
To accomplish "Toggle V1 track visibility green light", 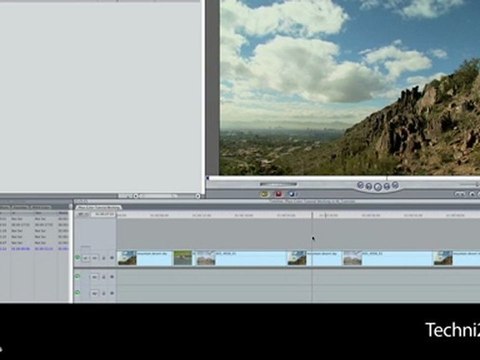I will (x=78, y=257).
